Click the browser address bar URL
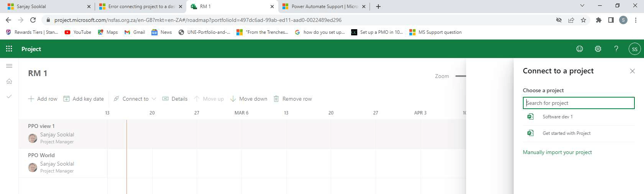The height and width of the screenshot is (194, 644). 198,20
